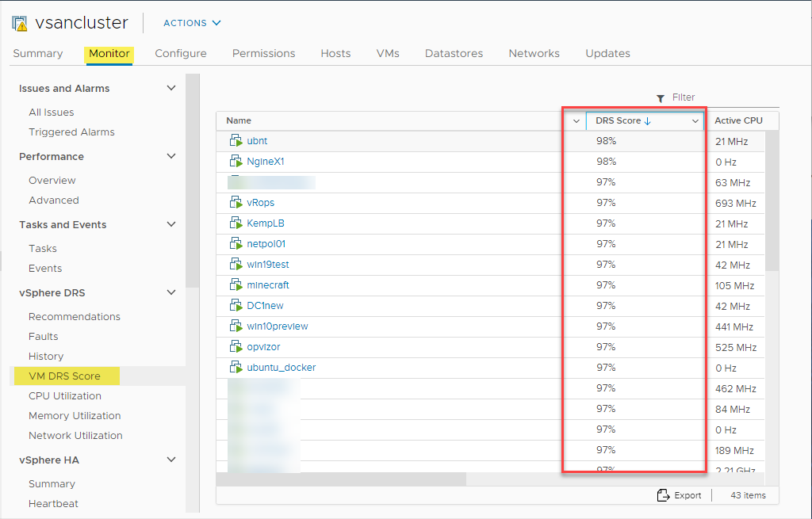
Task: Click the VM icon beside vRops
Action: pyautogui.click(x=236, y=202)
